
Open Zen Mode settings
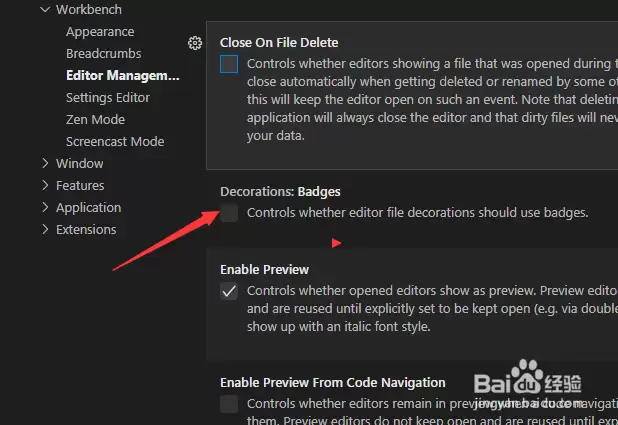pos(95,119)
